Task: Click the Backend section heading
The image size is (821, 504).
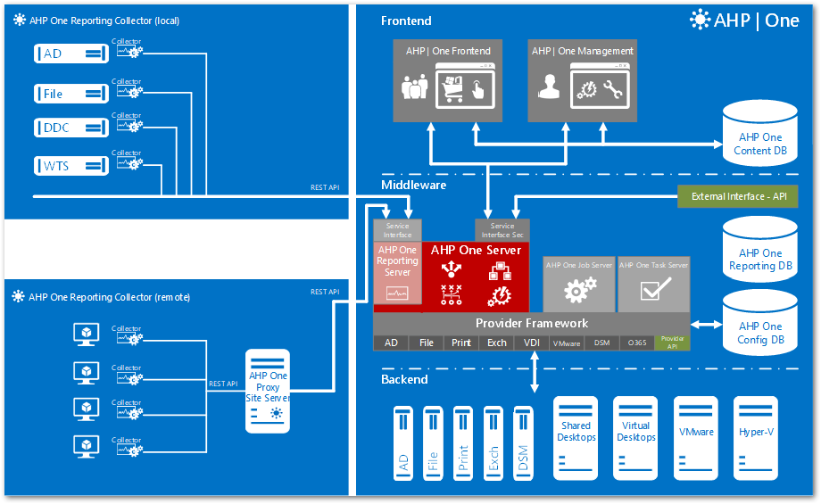Action: coord(404,379)
